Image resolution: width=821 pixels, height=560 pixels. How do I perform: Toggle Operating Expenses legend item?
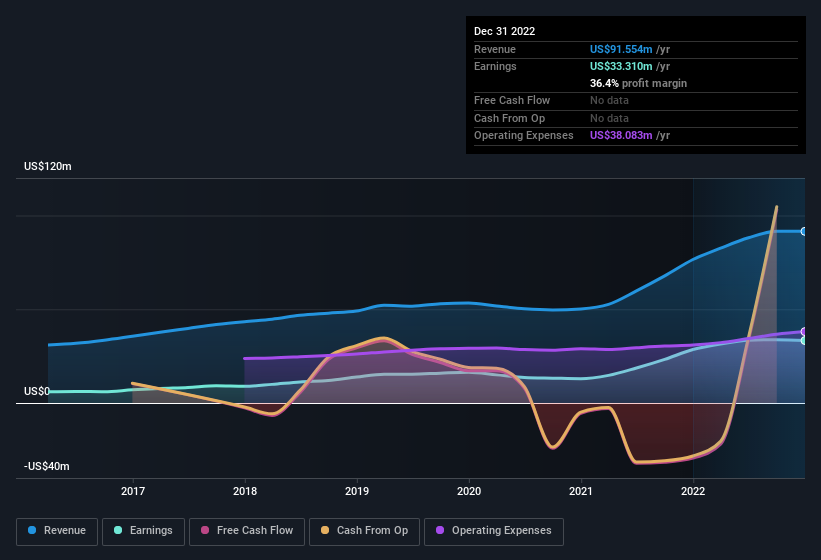(x=494, y=530)
